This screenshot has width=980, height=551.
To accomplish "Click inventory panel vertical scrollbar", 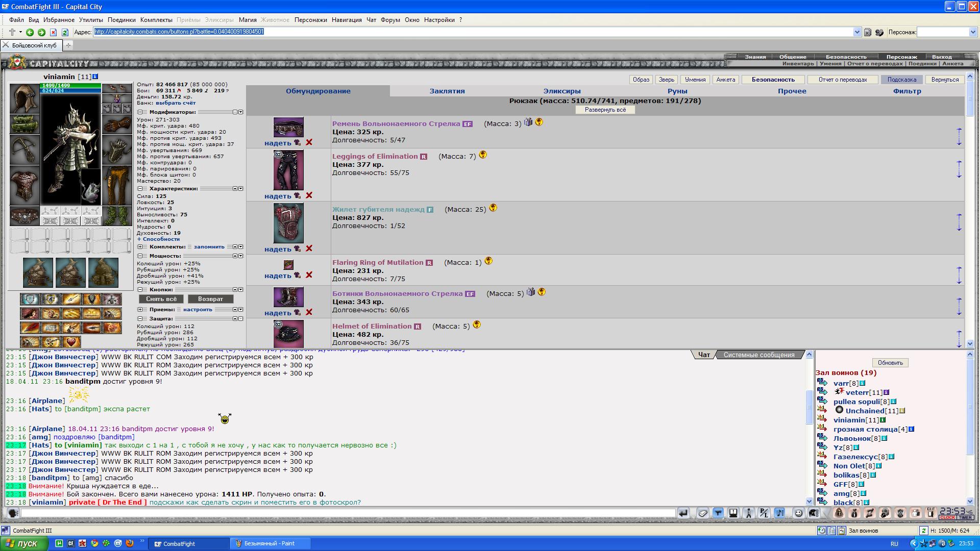I will coord(970,210).
